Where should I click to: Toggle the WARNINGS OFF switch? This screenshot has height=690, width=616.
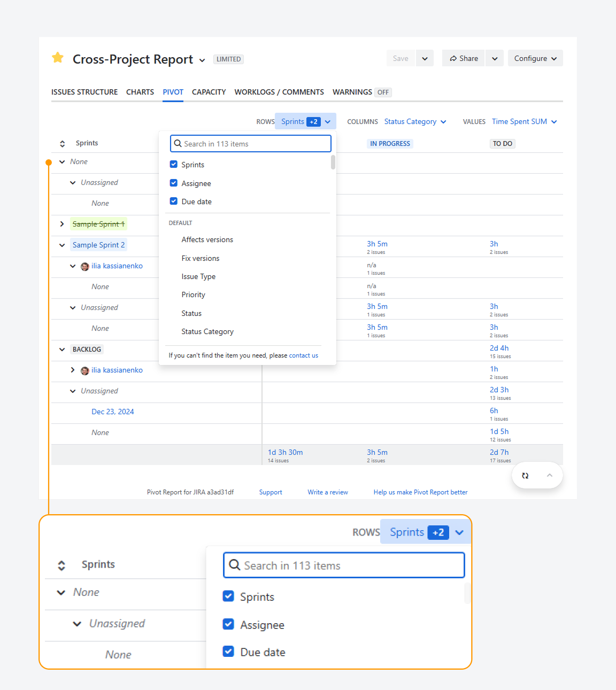tap(383, 92)
